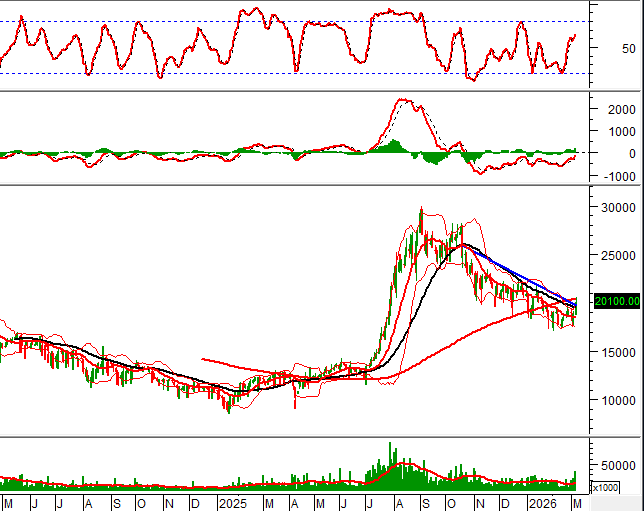Click the 50000 volume axis label
The image size is (644, 511).
618,466
